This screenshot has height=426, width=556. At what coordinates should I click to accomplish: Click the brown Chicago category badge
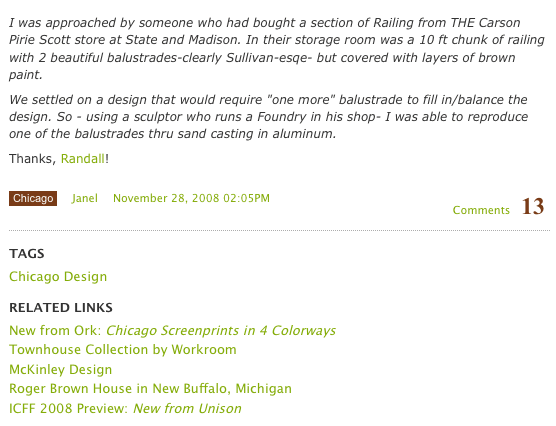[x=33, y=198]
